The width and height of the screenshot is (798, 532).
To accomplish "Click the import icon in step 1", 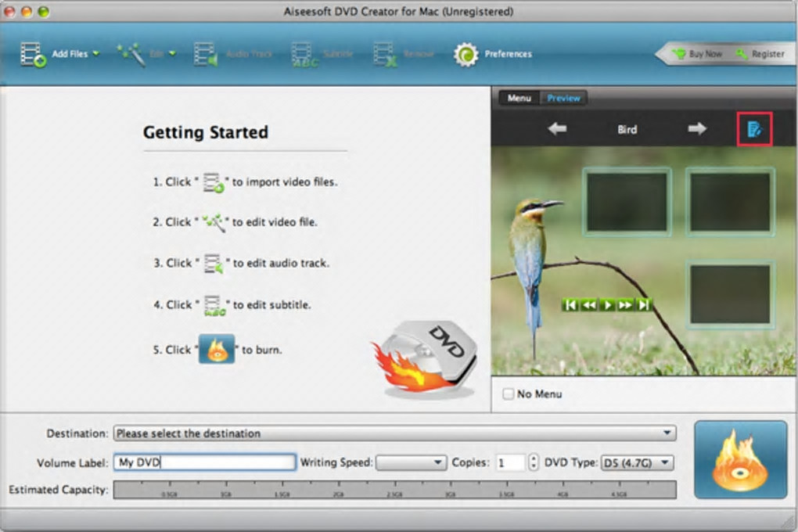I will point(214,182).
